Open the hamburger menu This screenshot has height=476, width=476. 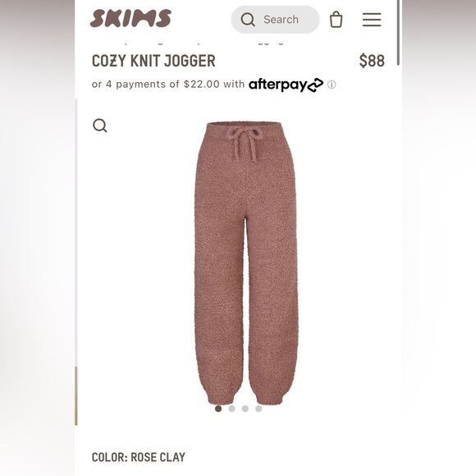pyautogui.click(x=372, y=20)
